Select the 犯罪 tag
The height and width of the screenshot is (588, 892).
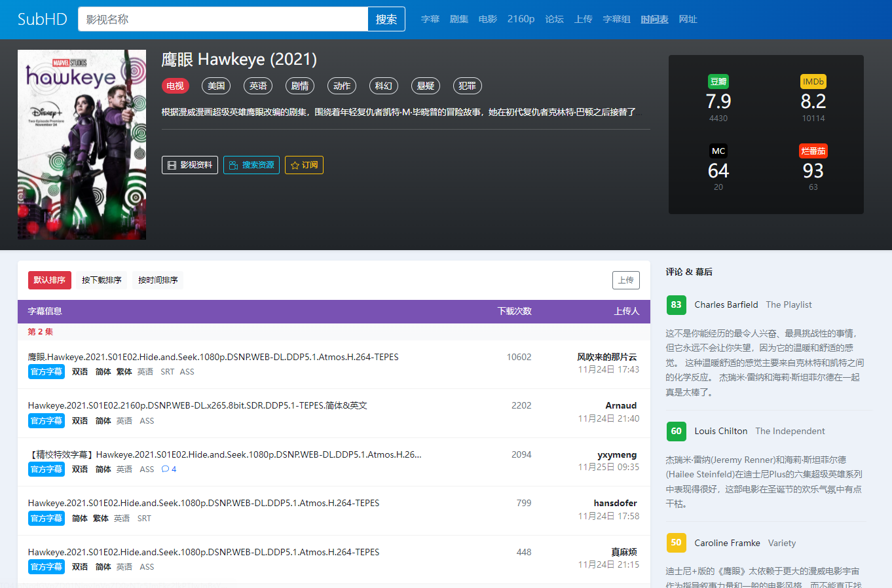click(468, 86)
